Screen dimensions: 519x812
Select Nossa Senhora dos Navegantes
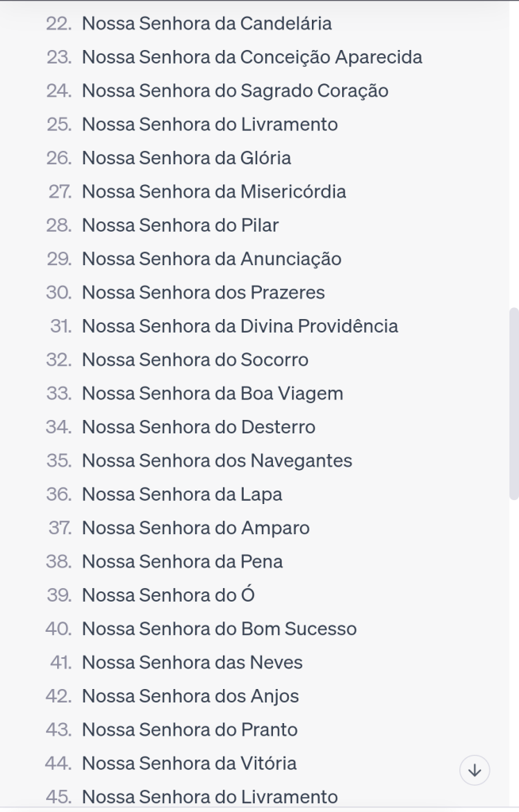pyautogui.click(x=217, y=460)
